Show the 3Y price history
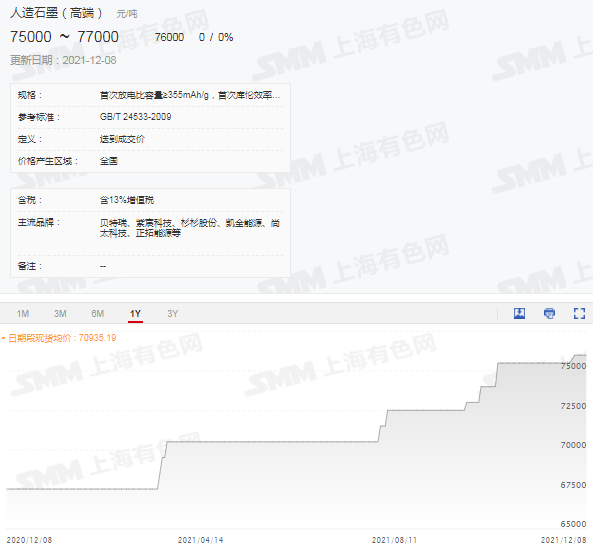 [172, 314]
